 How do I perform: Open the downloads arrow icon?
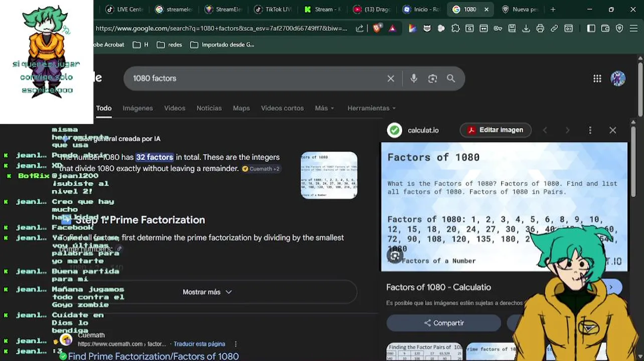(526, 29)
